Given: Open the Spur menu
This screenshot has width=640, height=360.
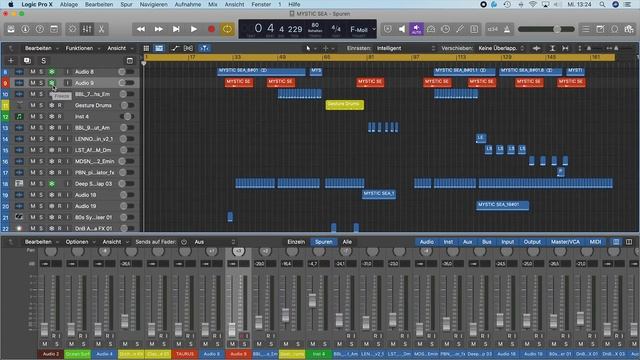Looking at the screenshot, I should pos(126,4).
